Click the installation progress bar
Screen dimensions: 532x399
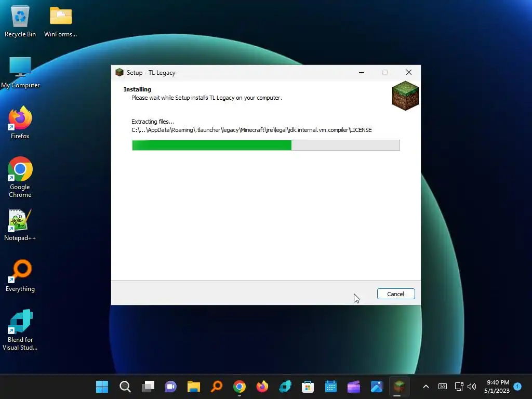pyautogui.click(x=265, y=145)
